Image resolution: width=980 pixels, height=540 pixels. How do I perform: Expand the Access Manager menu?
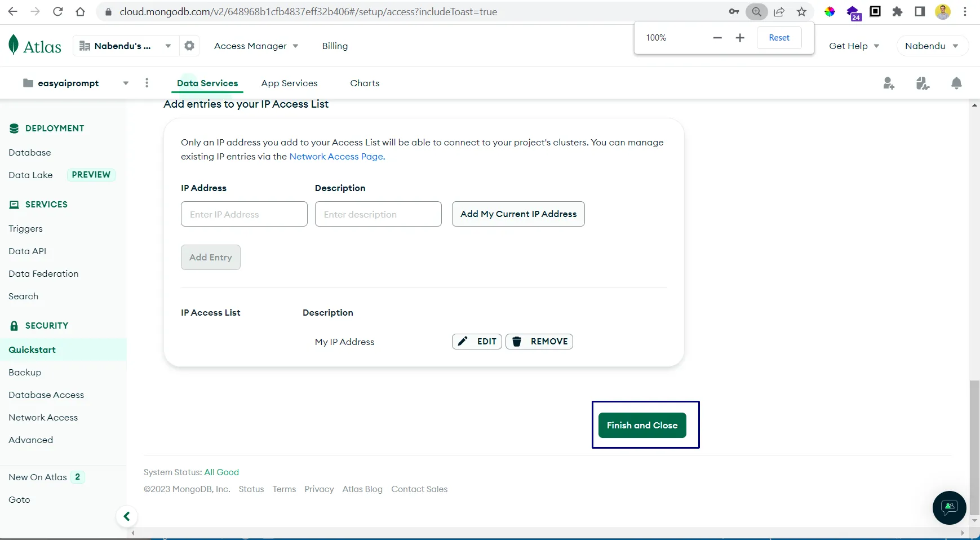256,46
